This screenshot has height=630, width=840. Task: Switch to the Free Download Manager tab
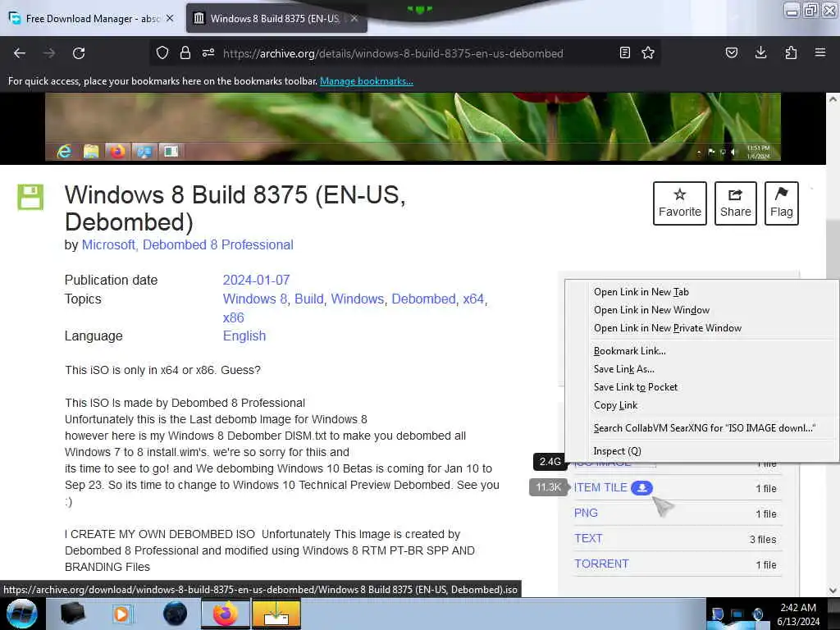pyautogui.click(x=93, y=18)
